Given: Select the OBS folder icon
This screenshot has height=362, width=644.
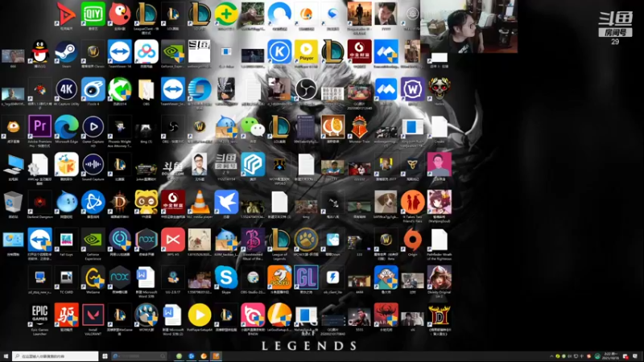Looking at the screenshot, I should [147, 91].
